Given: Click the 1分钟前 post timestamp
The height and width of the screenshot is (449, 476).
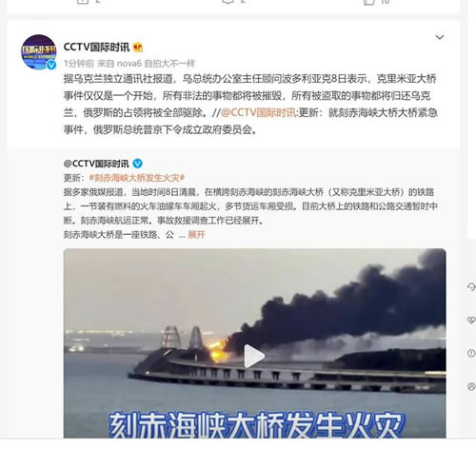Looking at the screenshot, I should pyautogui.click(x=79, y=64).
